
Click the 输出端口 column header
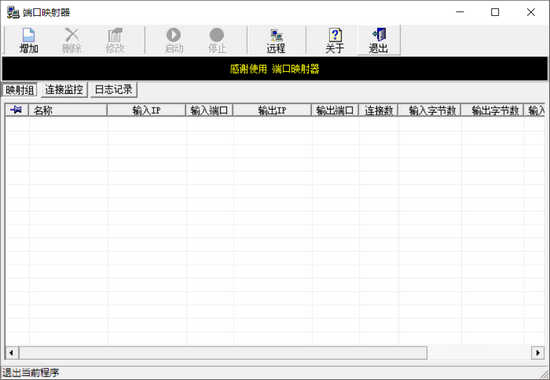335,110
